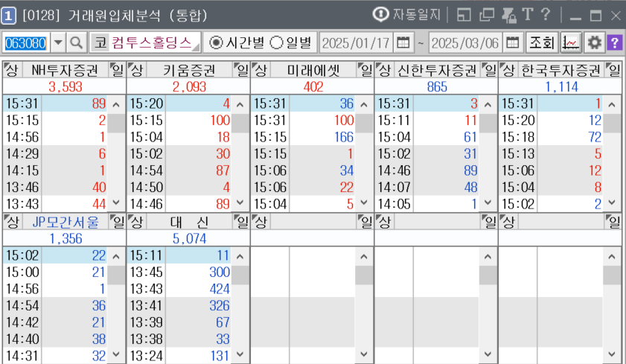Open start date calendar picker
The height and width of the screenshot is (364, 626).
click(403, 42)
